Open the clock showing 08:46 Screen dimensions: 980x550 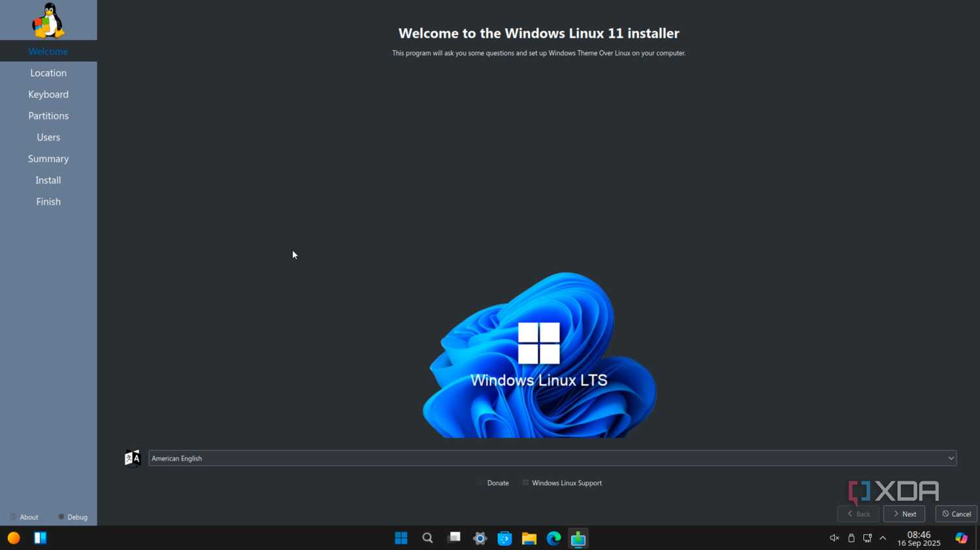[x=919, y=538]
